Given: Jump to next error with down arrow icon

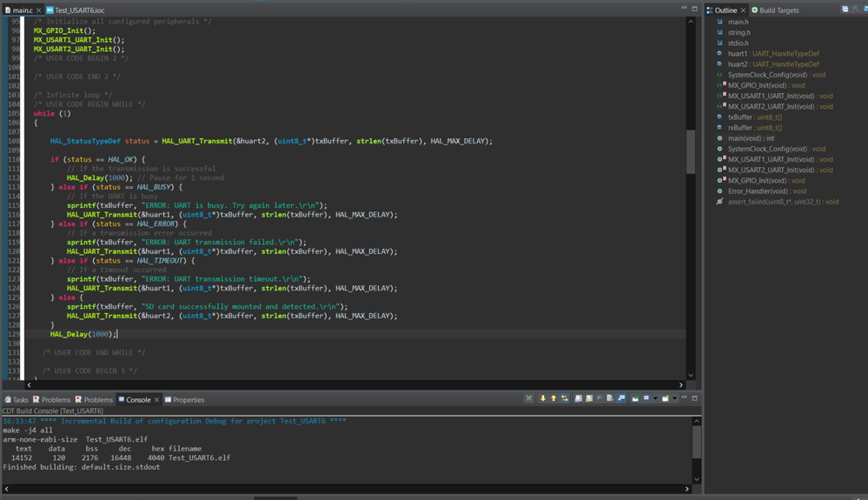Looking at the screenshot, I should (542, 398).
